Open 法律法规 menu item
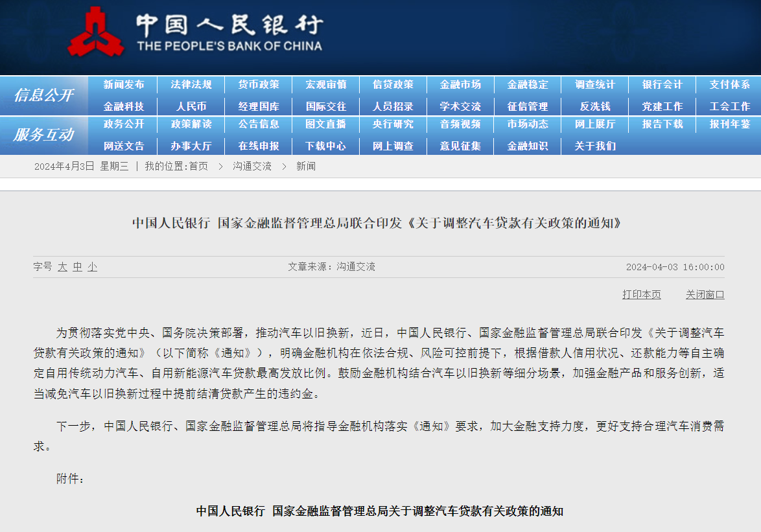 pos(191,85)
